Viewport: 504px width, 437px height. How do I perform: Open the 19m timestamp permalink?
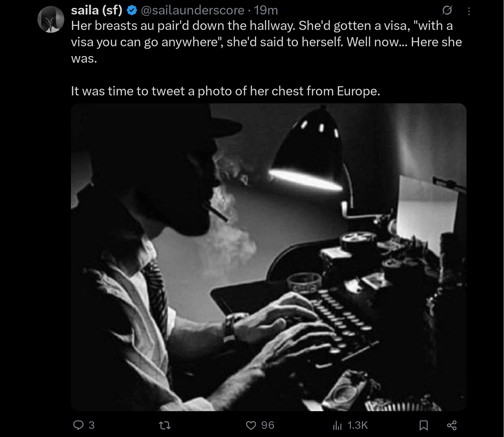[266, 10]
